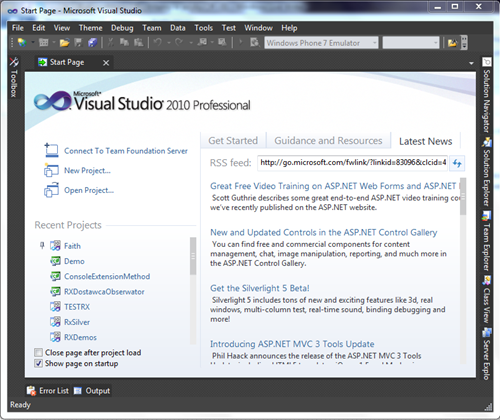Screen dimensions: 500x420
Task: Open the Tools menu
Action: 204,28
